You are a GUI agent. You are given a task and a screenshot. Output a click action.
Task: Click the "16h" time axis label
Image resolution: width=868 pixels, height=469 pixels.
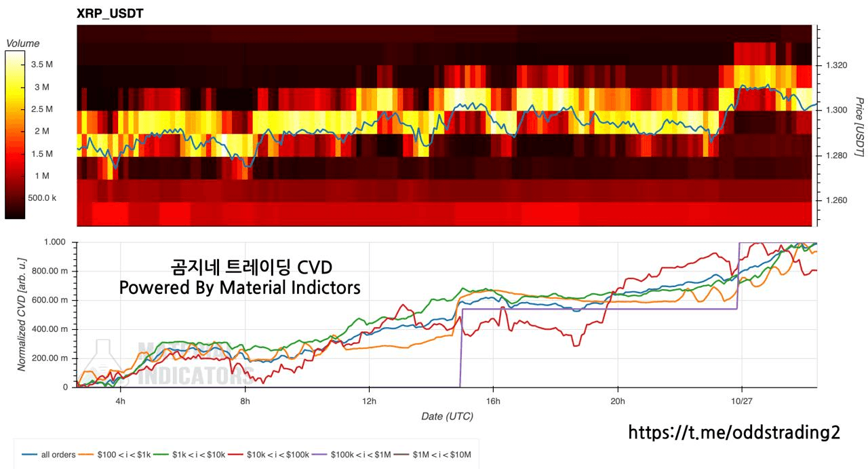point(493,400)
